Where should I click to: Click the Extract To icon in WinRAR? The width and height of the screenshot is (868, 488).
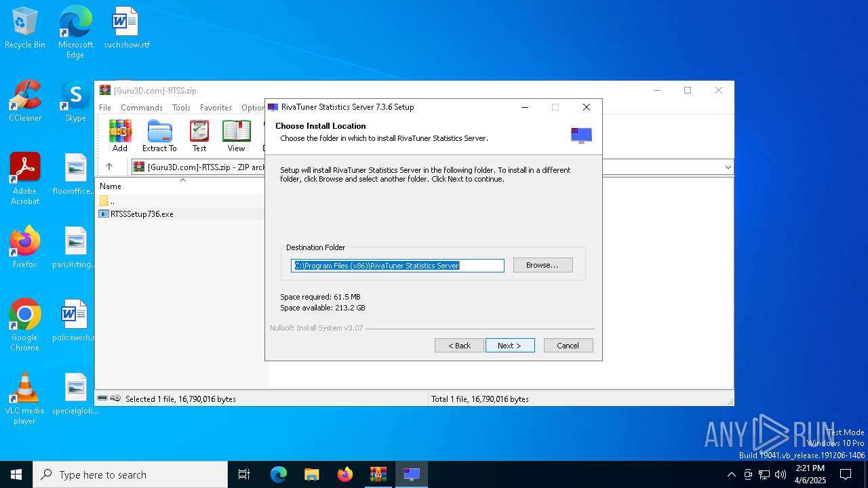[159, 136]
